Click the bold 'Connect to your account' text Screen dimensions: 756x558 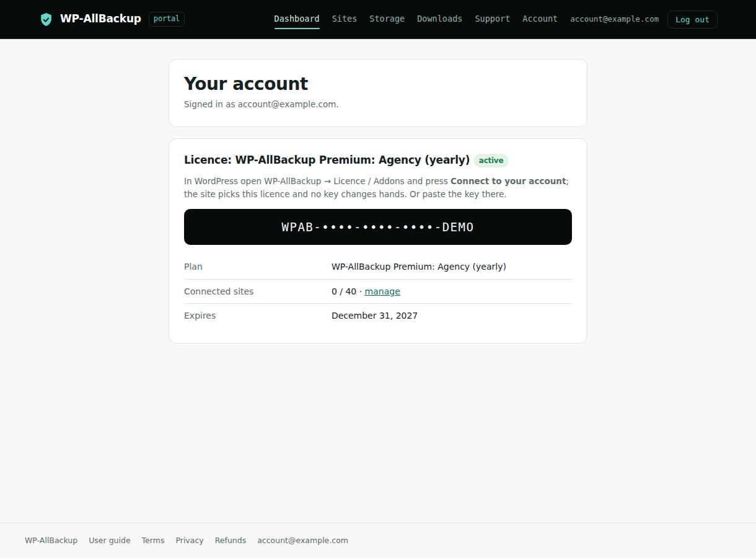click(508, 181)
